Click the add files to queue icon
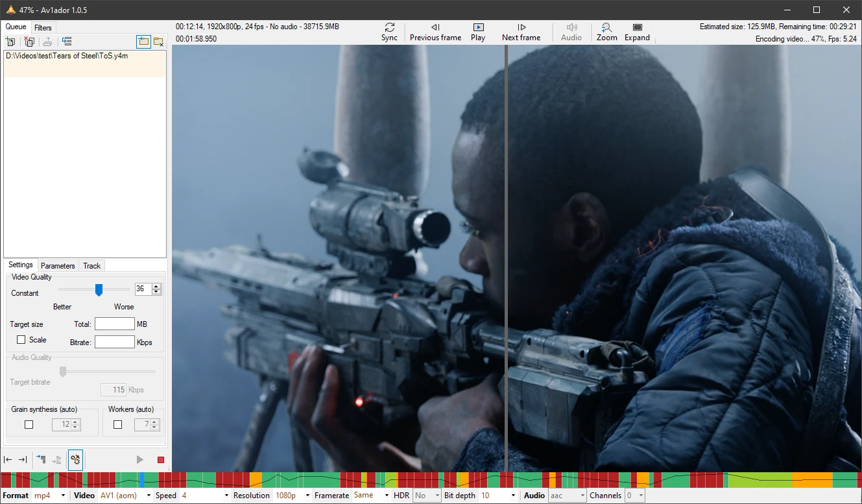 pos(10,42)
